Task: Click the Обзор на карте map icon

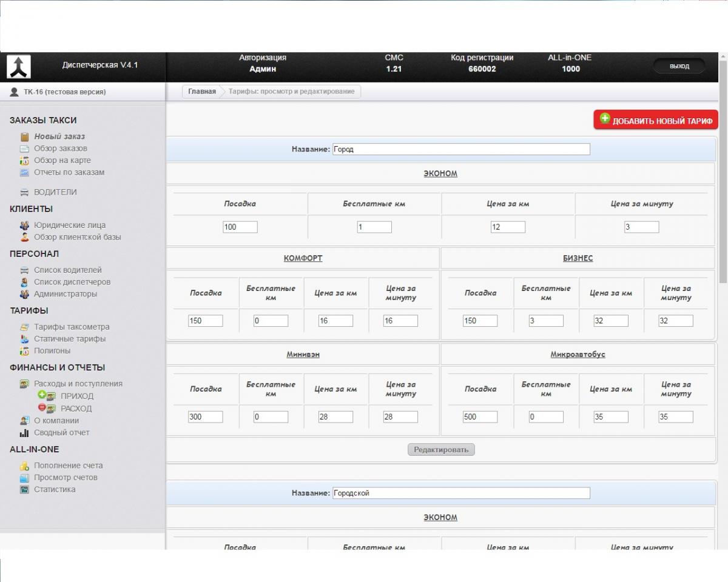Action: (x=24, y=161)
